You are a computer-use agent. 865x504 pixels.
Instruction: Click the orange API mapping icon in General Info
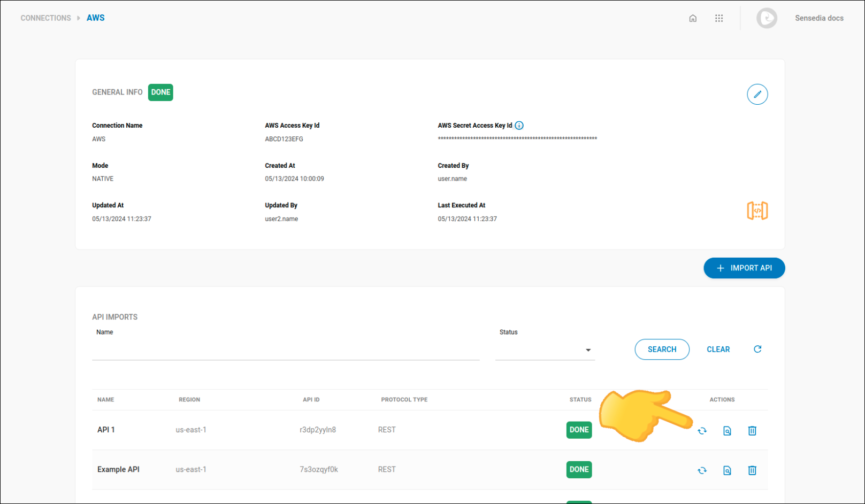(x=757, y=211)
